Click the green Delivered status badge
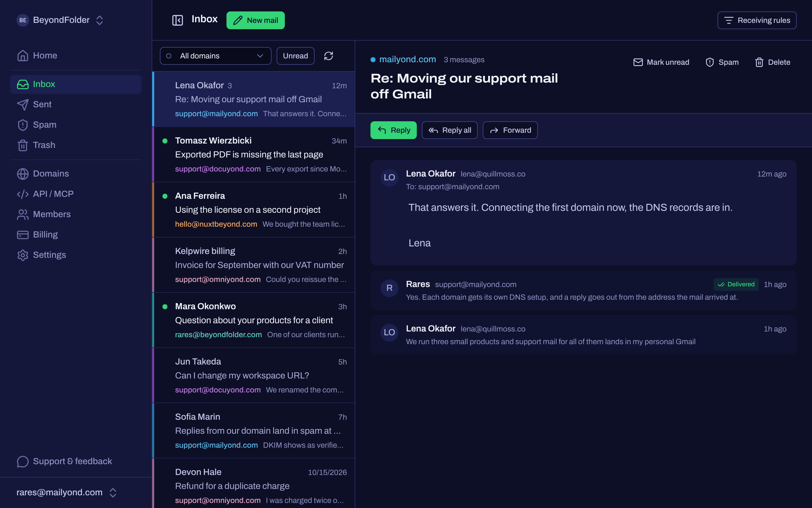The height and width of the screenshot is (508, 812). point(736,284)
